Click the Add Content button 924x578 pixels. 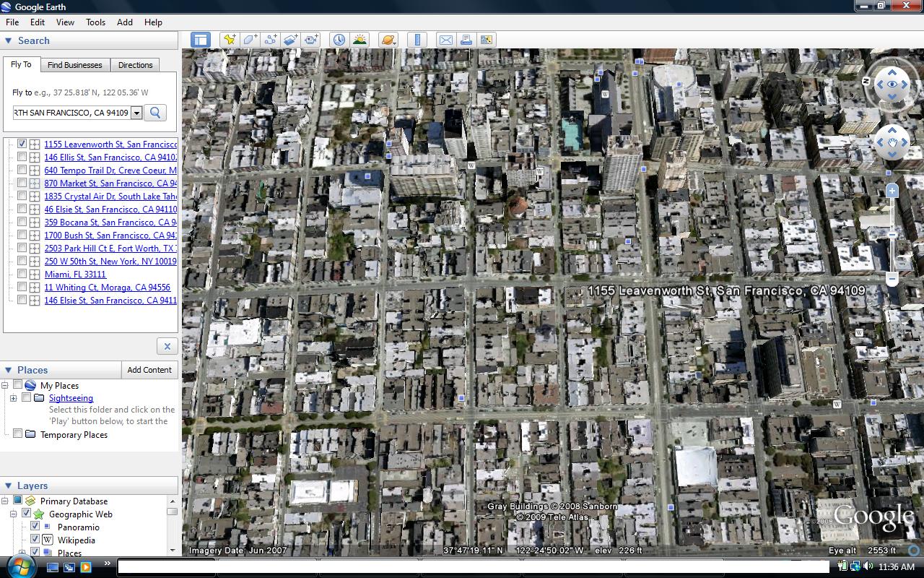(149, 370)
